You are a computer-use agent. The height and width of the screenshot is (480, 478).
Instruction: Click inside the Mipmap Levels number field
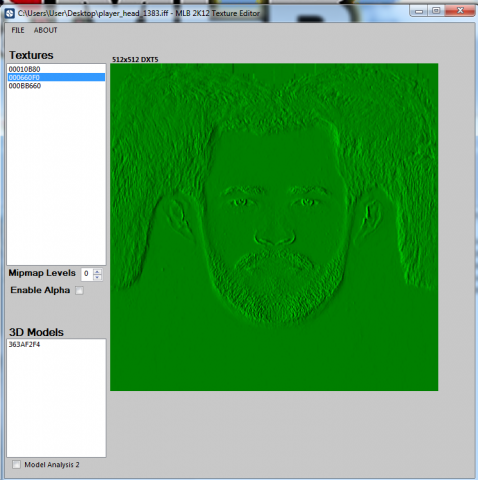[87, 274]
